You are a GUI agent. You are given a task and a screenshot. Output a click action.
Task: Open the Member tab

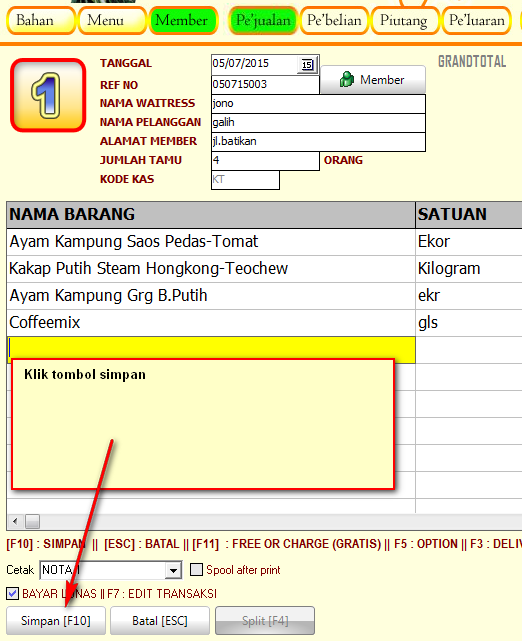(183, 20)
